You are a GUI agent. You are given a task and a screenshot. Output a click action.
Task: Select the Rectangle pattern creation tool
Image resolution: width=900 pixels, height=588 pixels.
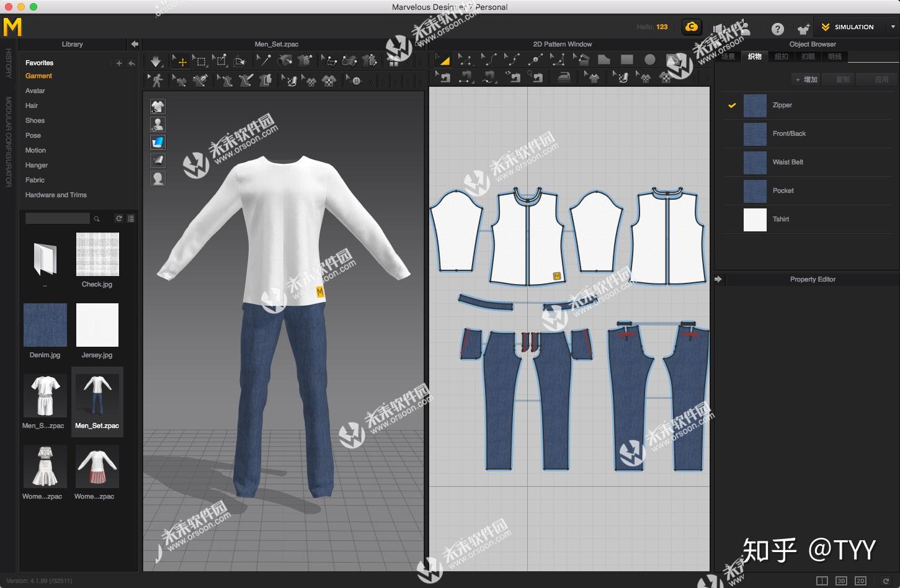626,61
